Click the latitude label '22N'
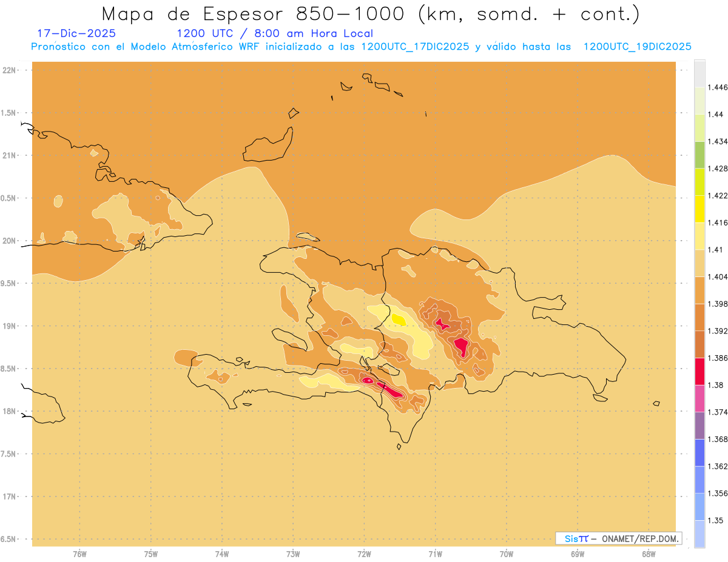This screenshot has width=728, height=562. click(9, 70)
